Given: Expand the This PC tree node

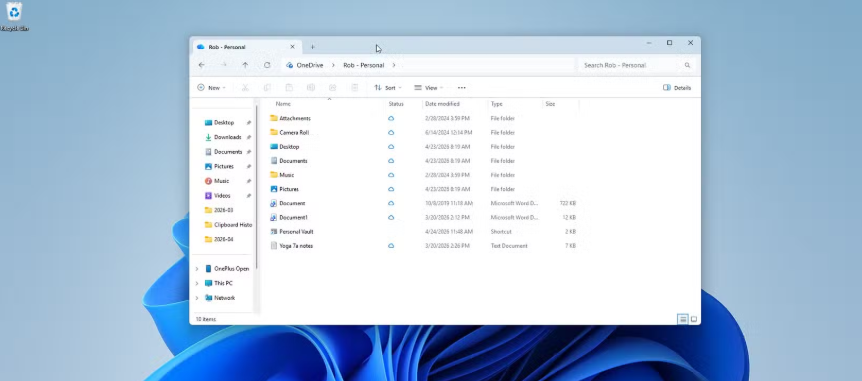Looking at the screenshot, I should click(x=197, y=283).
